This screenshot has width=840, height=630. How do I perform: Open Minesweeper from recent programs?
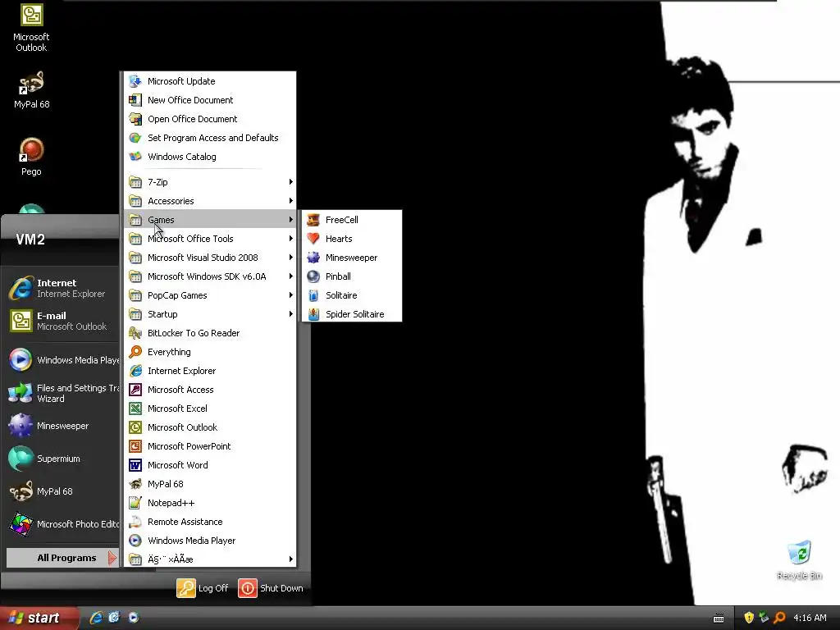pos(62,426)
